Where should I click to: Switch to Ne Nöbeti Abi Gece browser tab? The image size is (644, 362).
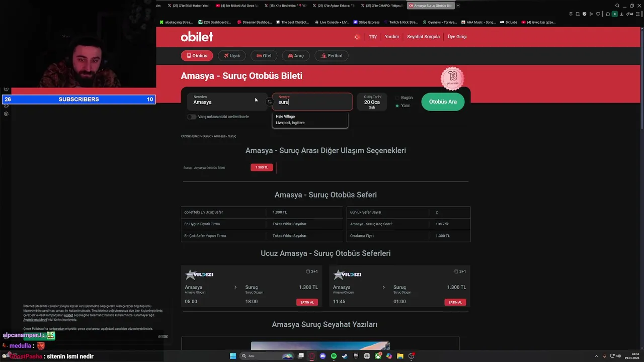pos(237,6)
